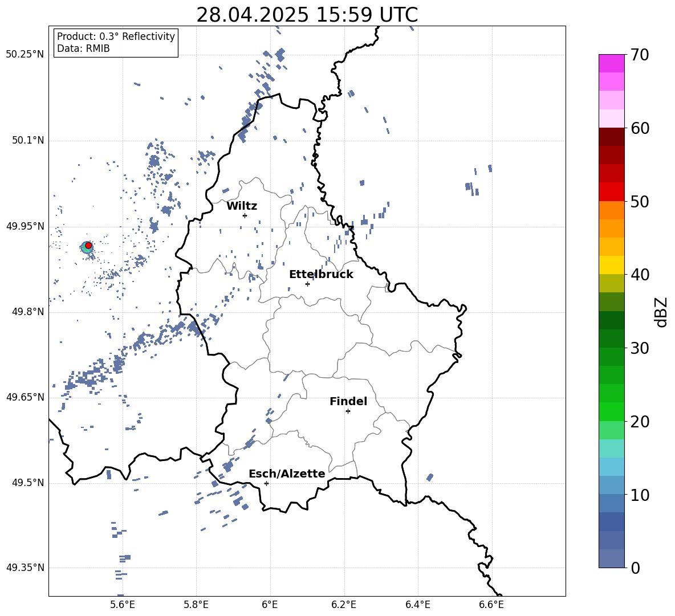The width and height of the screenshot is (675, 616).
Task: Click the yellow colorbar segment above 40
Action: click(x=611, y=265)
